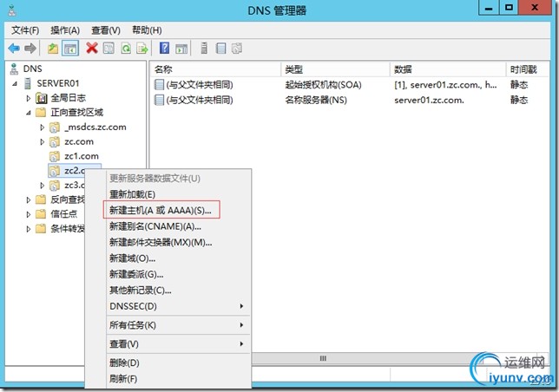Go up one level folder icon
Viewport: 559px width, 392px height.
(x=53, y=48)
